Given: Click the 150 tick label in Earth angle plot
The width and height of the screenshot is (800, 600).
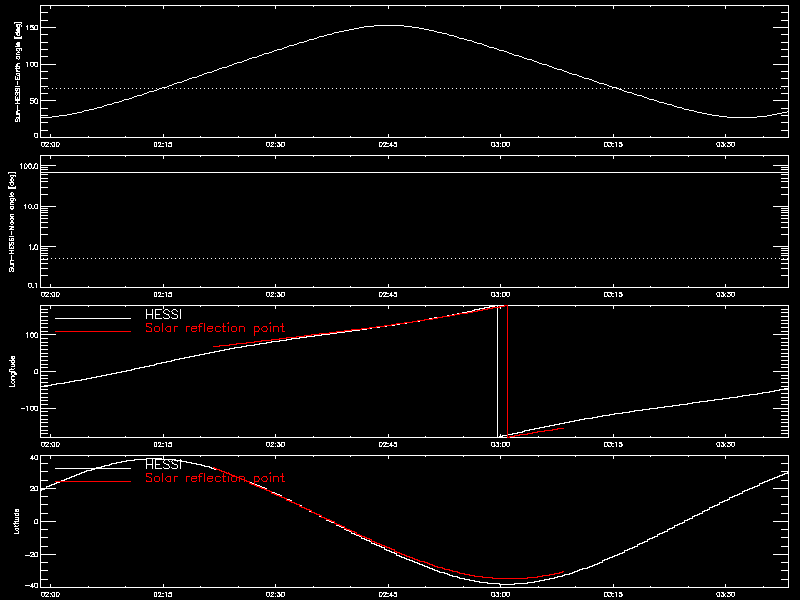Looking at the screenshot, I should [33, 28].
